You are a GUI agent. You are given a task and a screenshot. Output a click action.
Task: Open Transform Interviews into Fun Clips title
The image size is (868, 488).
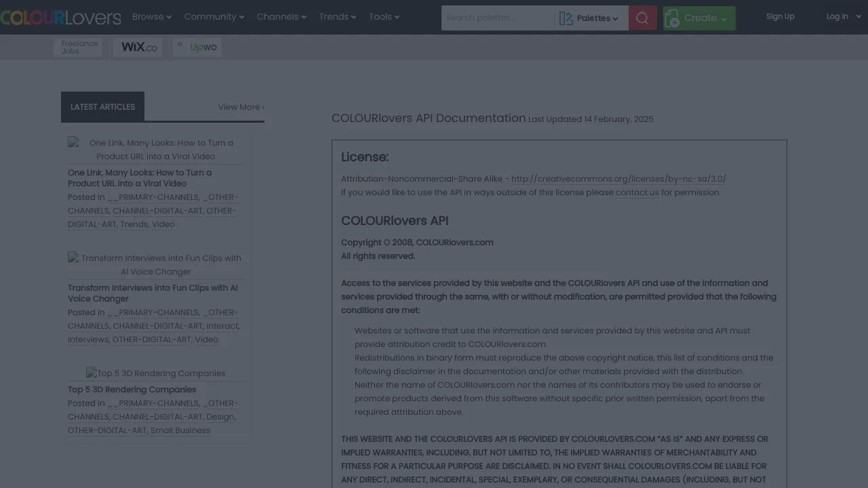153,293
